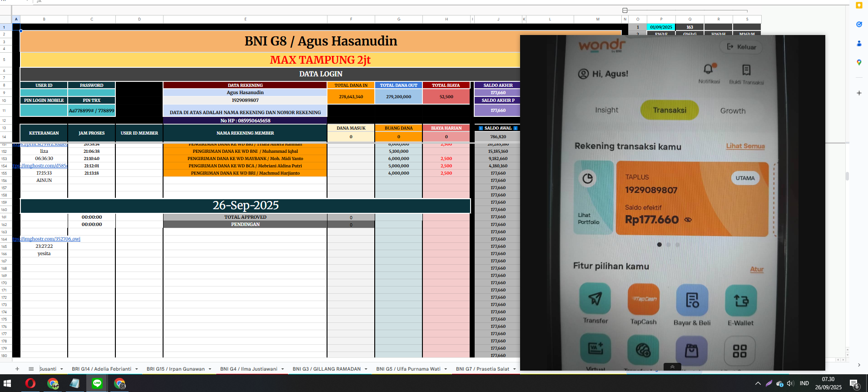The image size is (868, 392).
Task: Open the Windows notification center
Action: tap(854, 383)
